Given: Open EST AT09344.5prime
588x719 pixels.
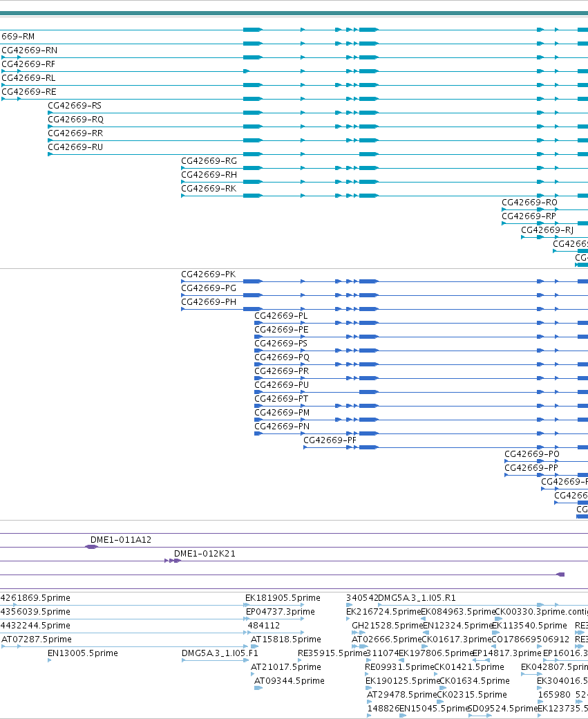Looking at the screenshot, I should tap(290, 680).
